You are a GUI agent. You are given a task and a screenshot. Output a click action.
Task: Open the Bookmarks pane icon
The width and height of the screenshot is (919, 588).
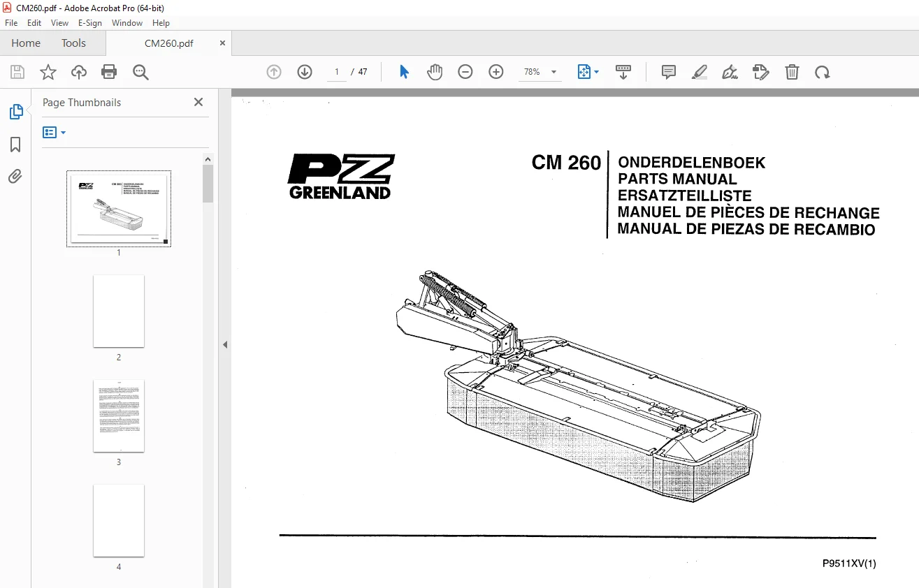[15, 145]
